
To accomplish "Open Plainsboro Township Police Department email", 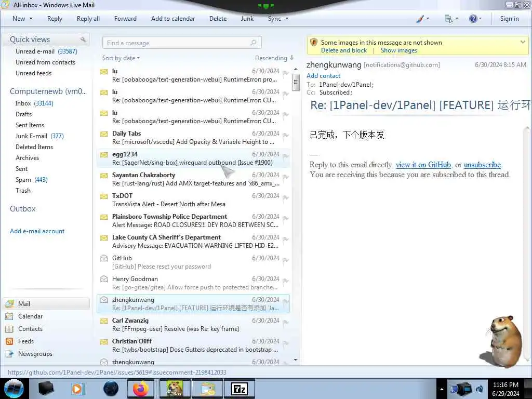I will tap(193, 220).
